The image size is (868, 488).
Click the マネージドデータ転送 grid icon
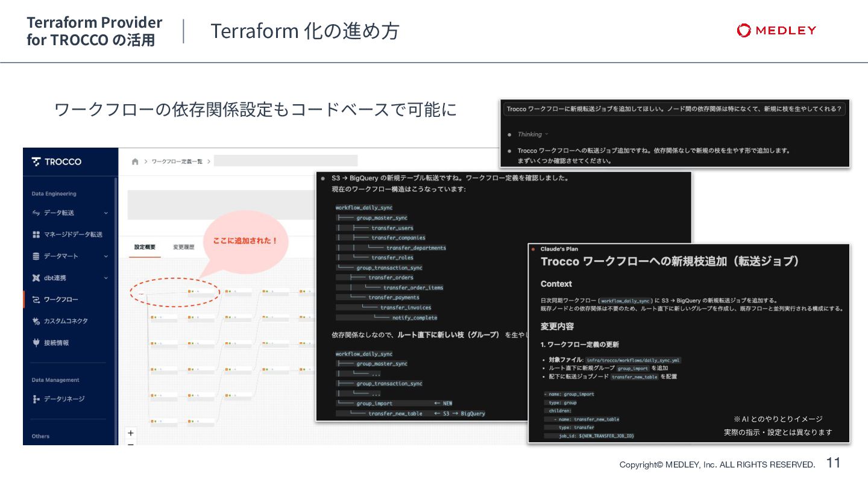[36, 234]
